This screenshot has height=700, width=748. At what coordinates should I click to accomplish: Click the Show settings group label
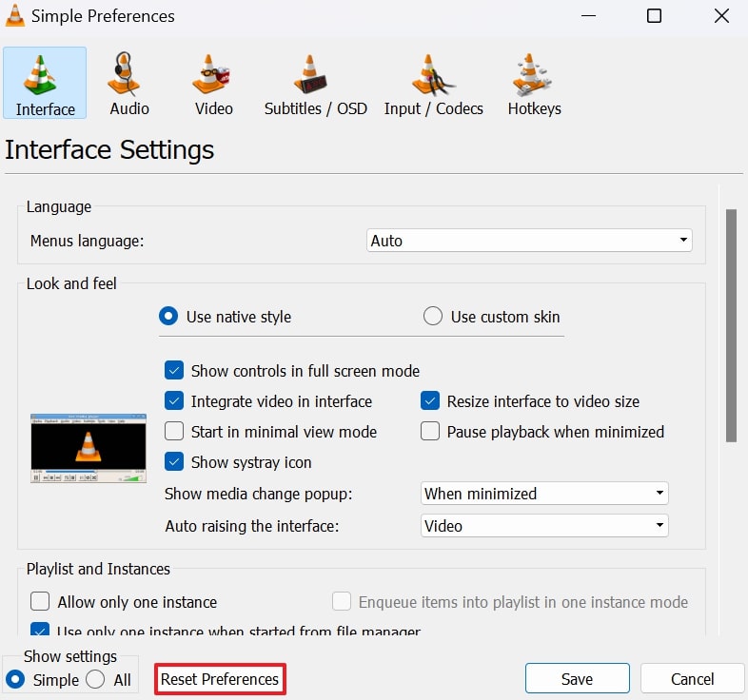70,656
